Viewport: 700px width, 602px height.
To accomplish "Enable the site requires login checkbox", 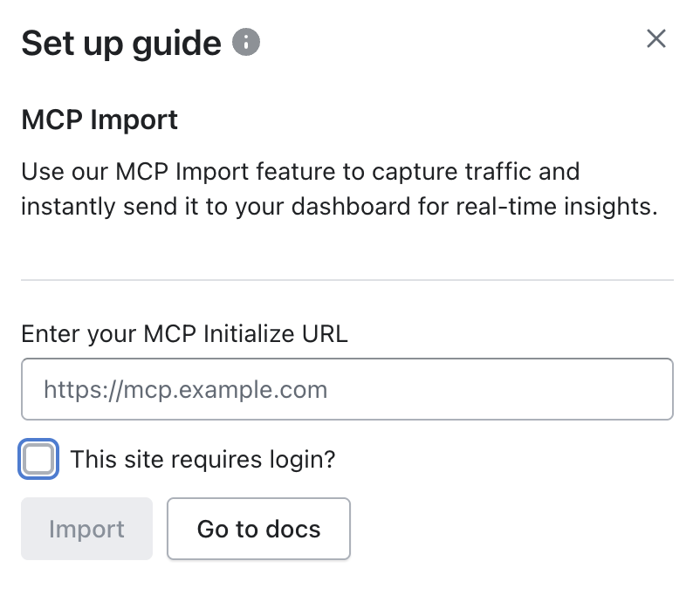I will pos(38,459).
